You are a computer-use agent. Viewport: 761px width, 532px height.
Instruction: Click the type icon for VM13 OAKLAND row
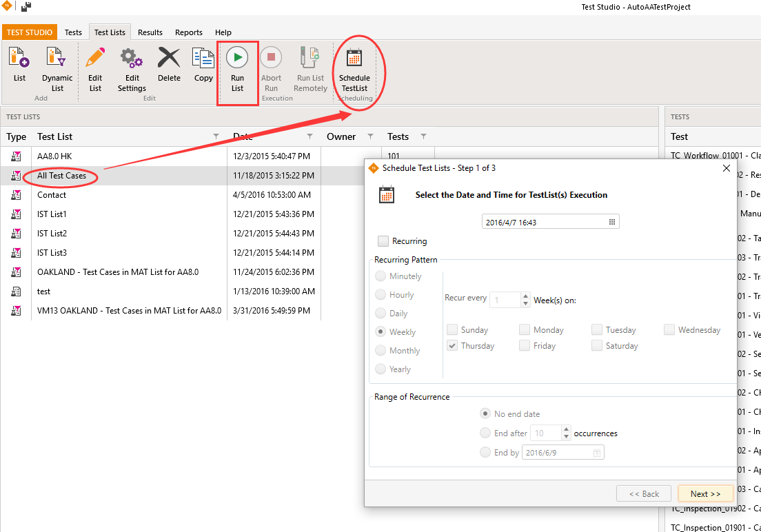pyautogui.click(x=16, y=311)
